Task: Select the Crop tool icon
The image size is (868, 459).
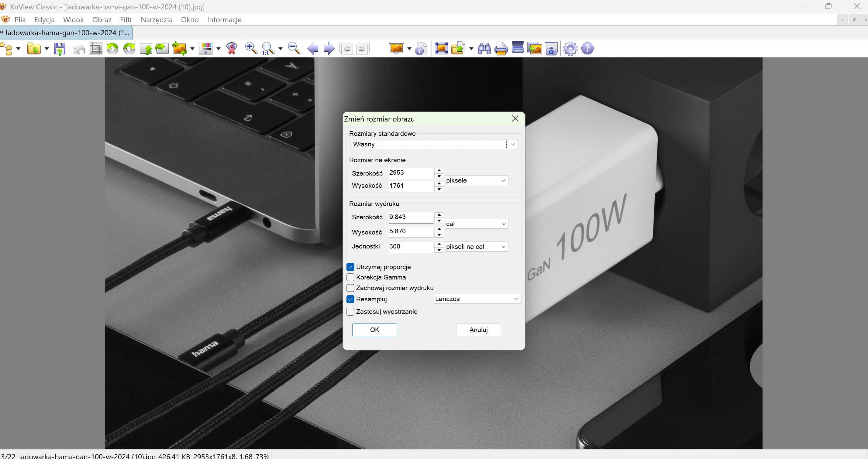Action: pyautogui.click(x=96, y=49)
